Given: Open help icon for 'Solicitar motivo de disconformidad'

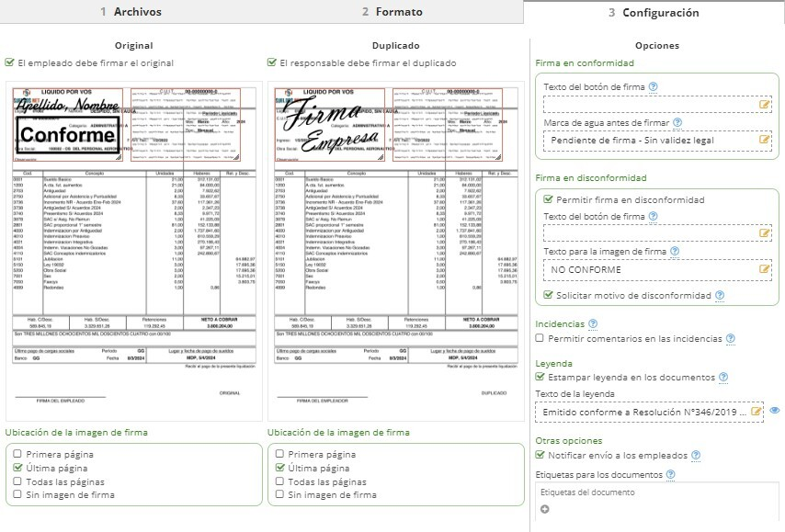Looking at the screenshot, I should click(720, 295).
